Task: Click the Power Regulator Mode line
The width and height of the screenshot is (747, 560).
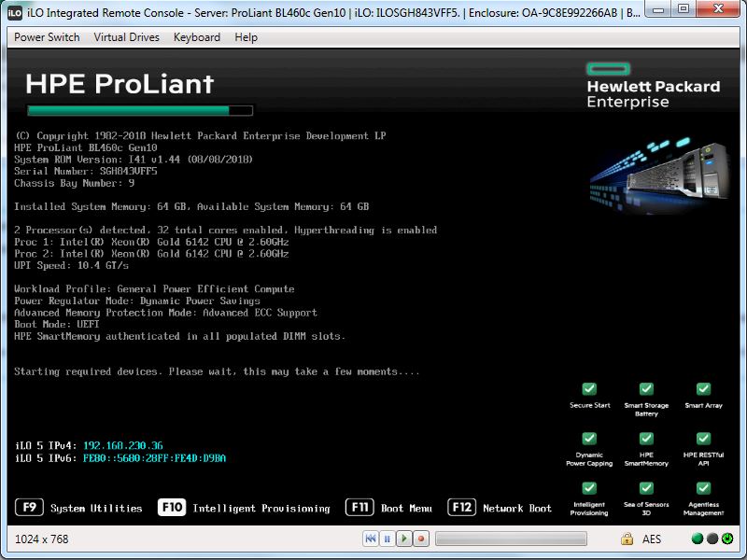Action: tap(137, 301)
